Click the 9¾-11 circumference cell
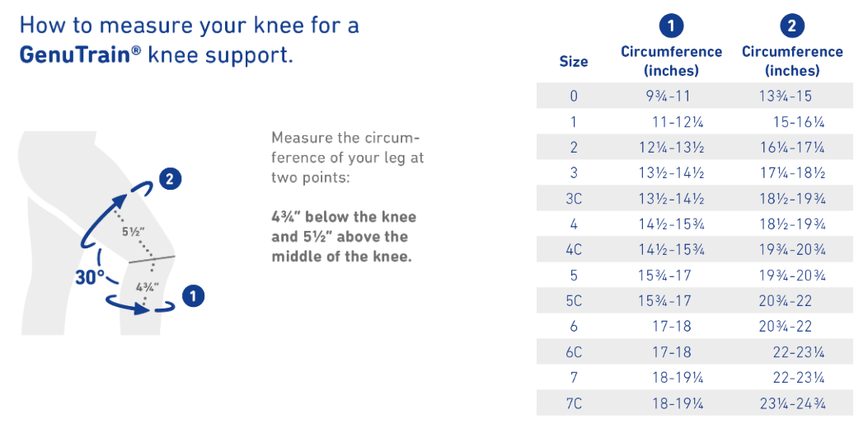The height and width of the screenshot is (443, 868). [668, 97]
